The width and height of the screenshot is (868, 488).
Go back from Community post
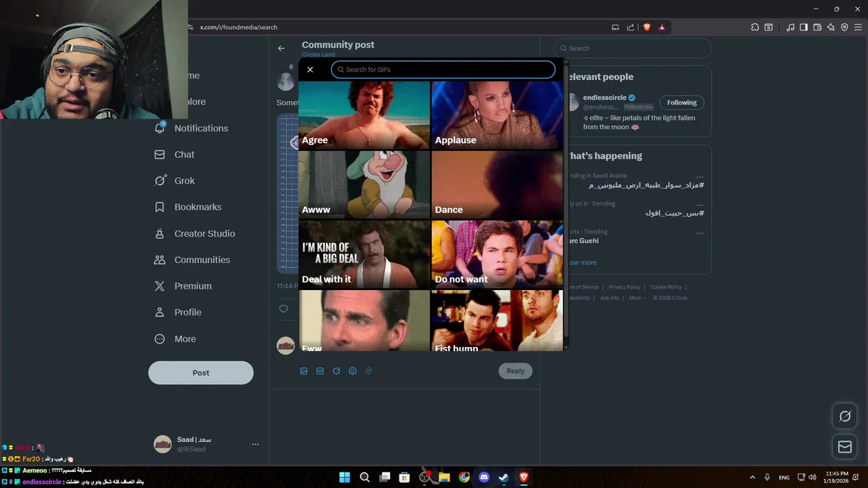tap(281, 48)
